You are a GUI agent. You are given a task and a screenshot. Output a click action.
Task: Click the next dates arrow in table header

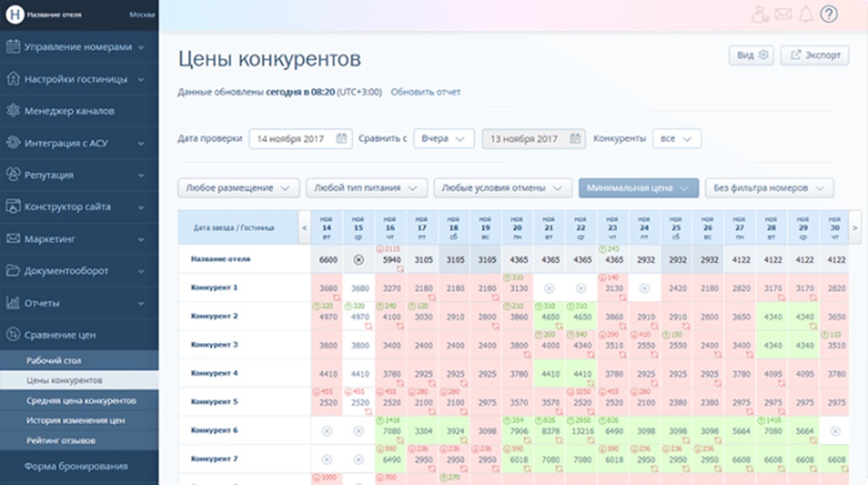[x=854, y=227]
